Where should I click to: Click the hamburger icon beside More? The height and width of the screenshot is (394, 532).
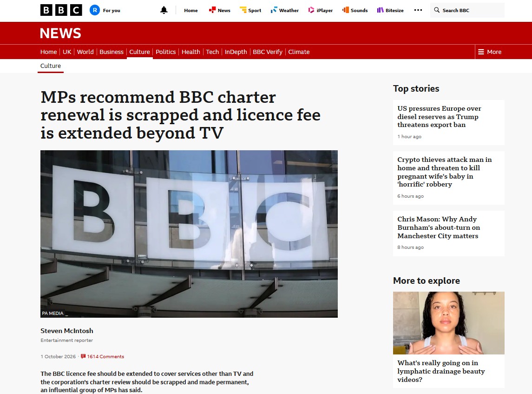481,52
